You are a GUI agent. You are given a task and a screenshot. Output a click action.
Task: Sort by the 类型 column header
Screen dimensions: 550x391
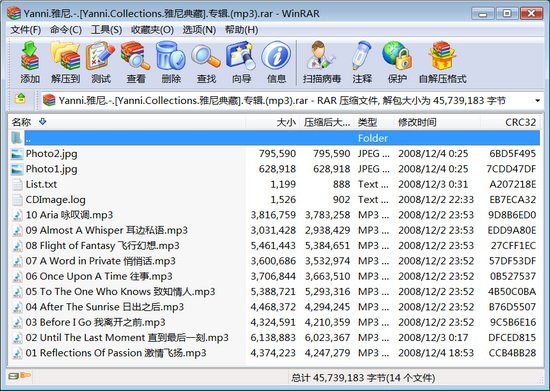(374, 122)
